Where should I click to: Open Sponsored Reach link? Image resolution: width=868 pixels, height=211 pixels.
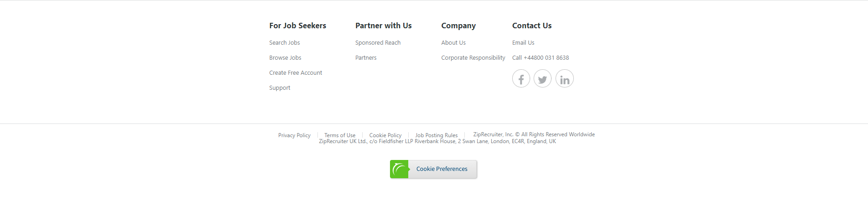pyautogui.click(x=378, y=43)
